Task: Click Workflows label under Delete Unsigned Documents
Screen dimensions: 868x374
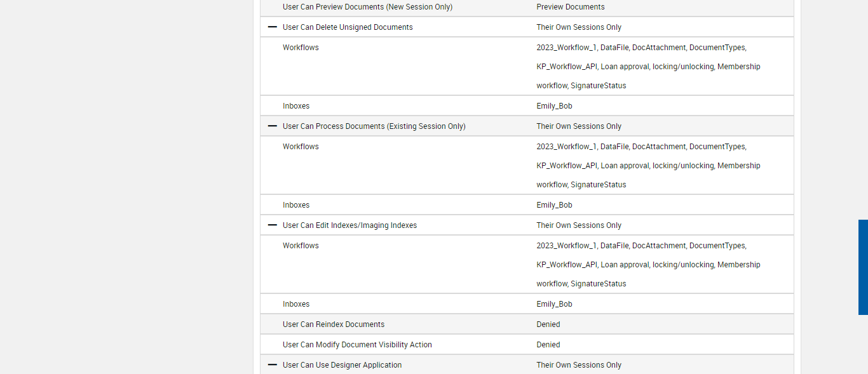Action: tap(301, 48)
